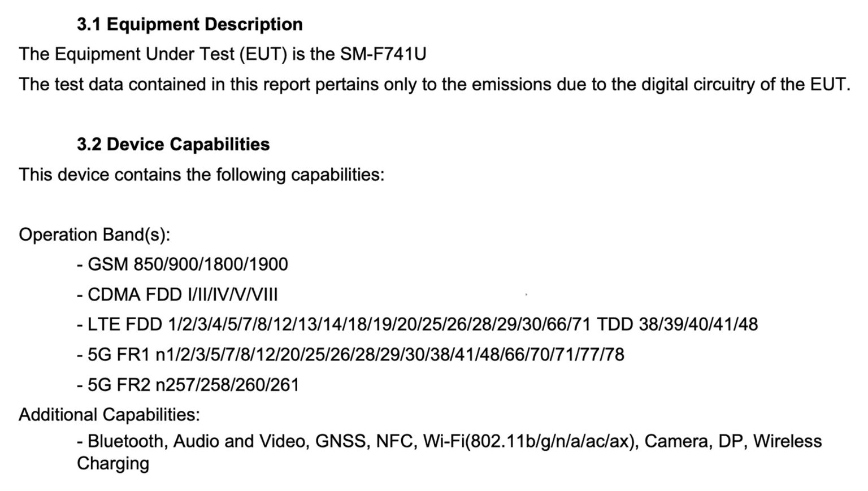Click the "3.1 Equipment Description" heading

[190, 24]
